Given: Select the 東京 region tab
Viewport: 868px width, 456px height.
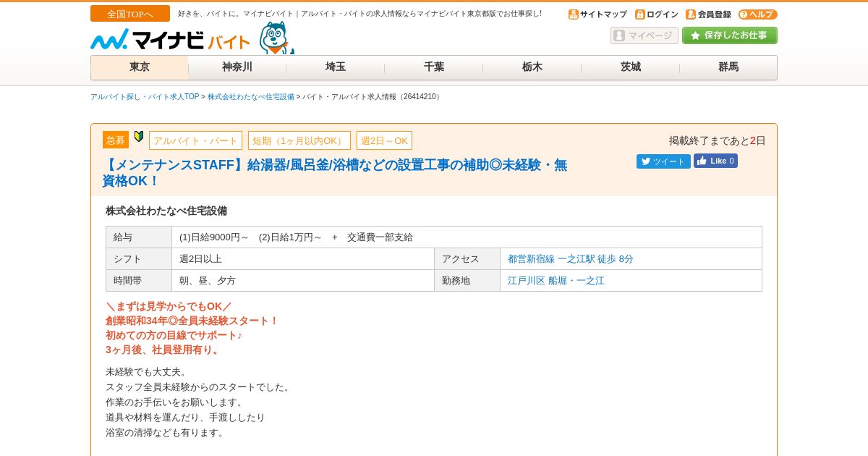Looking at the screenshot, I should 140,67.
